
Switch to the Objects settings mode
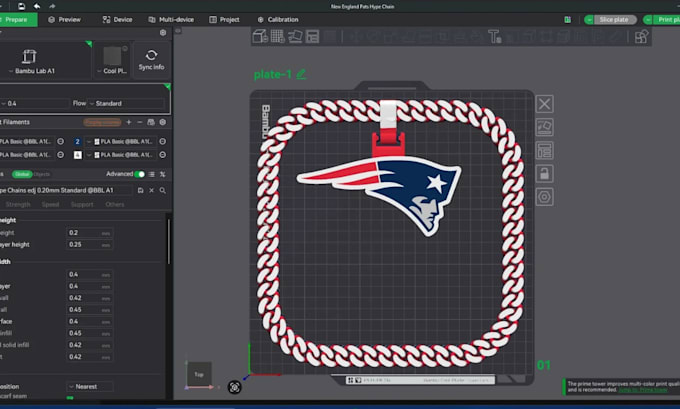[42, 174]
